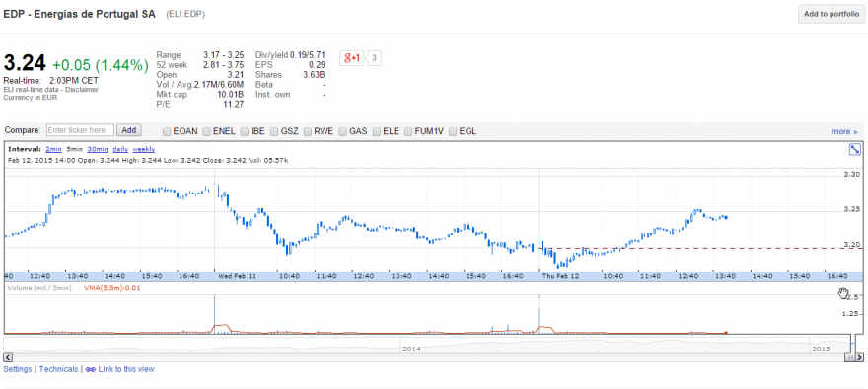The width and height of the screenshot is (868, 389).
Task: Click the Google +1 button
Action: pyautogui.click(x=353, y=58)
